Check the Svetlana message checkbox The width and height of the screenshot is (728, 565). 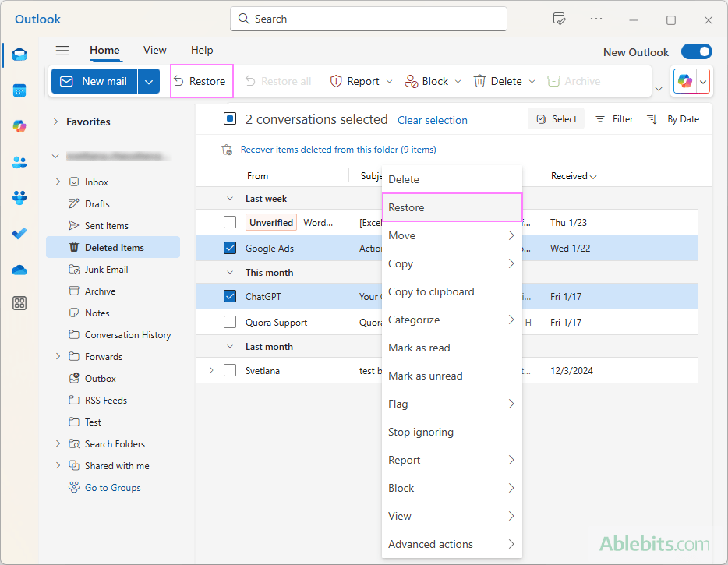pyautogui.click(x=230, y=370)
